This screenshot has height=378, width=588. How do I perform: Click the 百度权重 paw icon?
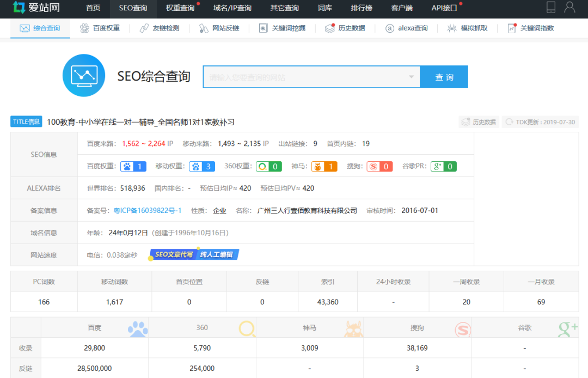click(x=84, y=28)
